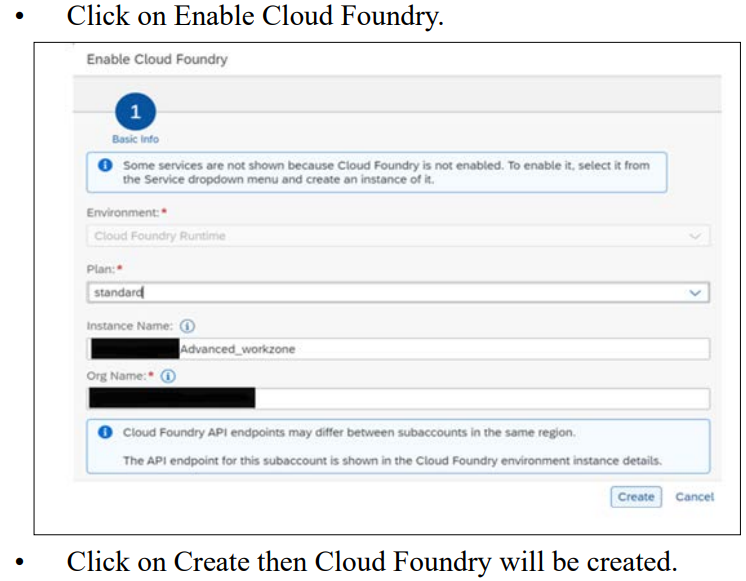746x581 pixels.
Task: Select wizard step 1 circle
Action: coord(136,112)
